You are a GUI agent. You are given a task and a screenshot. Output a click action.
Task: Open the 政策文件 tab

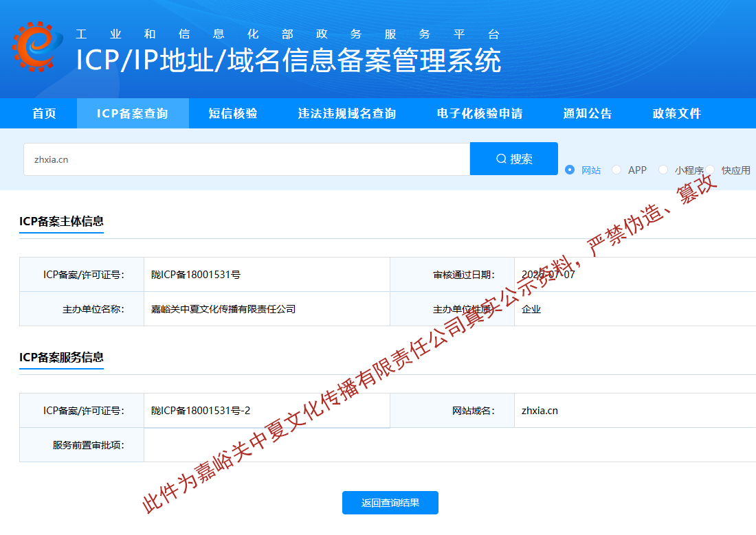(x=676, y=114)
